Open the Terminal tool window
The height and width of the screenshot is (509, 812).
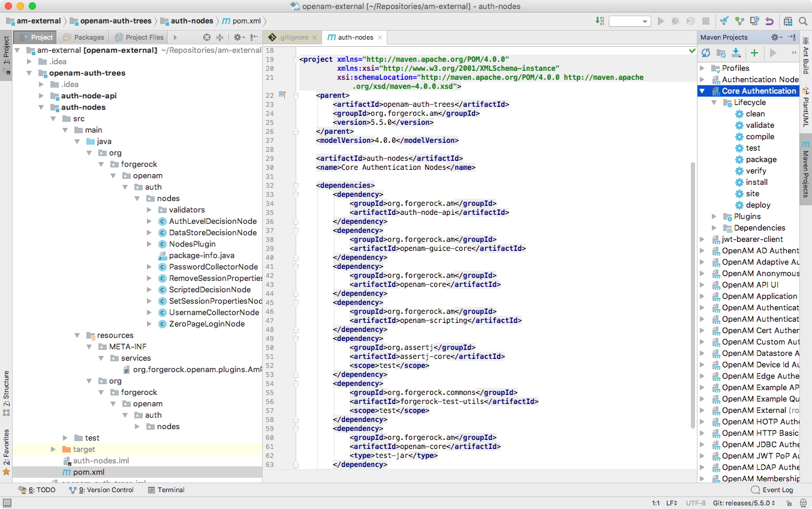click(166, 490)
